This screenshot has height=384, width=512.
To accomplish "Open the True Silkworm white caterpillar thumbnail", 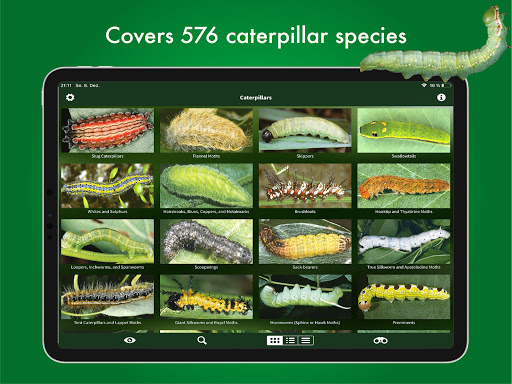I will (404, 241).
